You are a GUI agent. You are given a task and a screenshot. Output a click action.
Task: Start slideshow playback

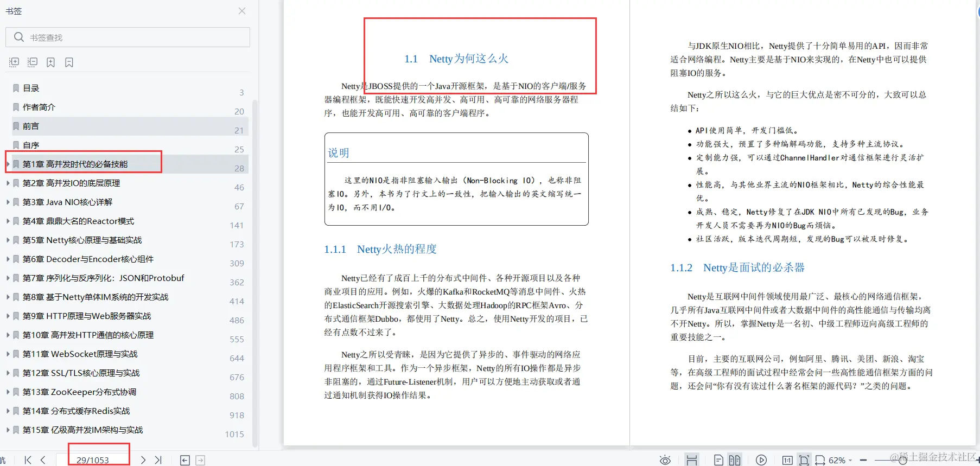(x=761, y=460)
